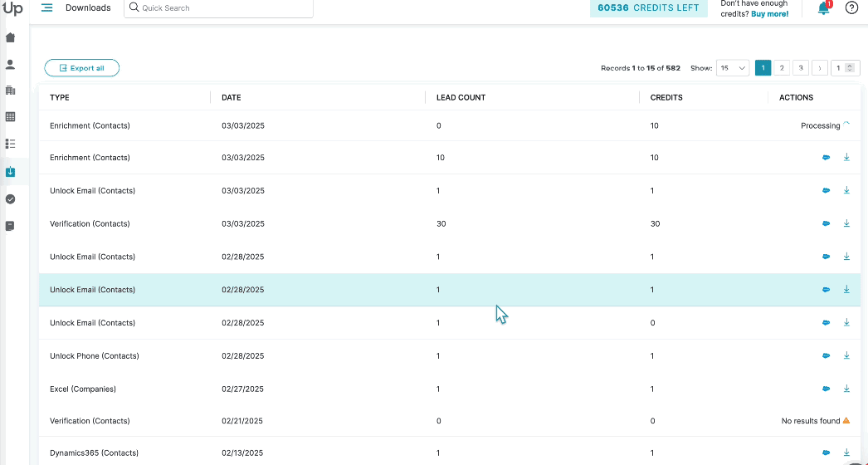Screen dimensions: 868x465
Task: Click Salesforce icon on Unlock Phone row
Action: tap(826, 356)
